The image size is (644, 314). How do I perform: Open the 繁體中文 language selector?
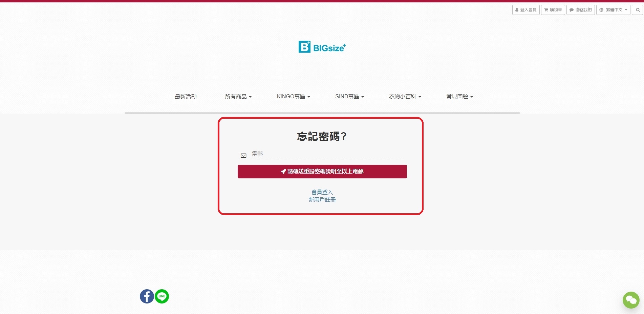[613, 10]
